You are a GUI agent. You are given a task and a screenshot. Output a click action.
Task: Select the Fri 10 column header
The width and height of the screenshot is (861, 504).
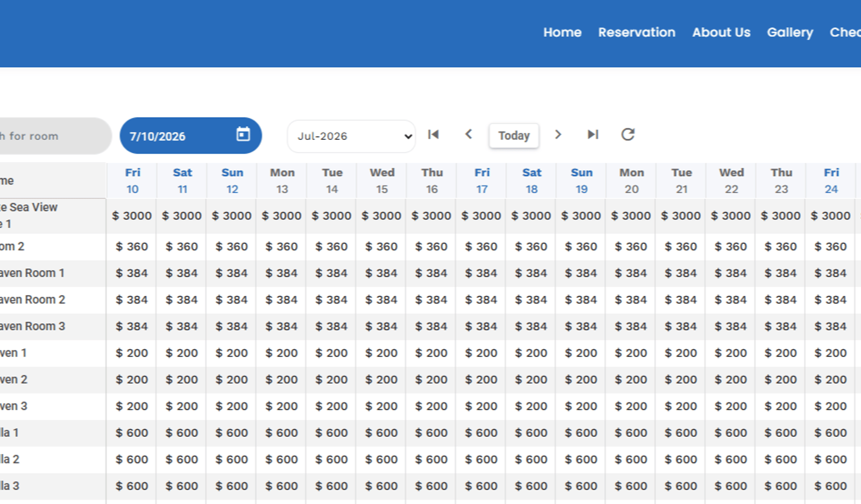click(132, 181)
